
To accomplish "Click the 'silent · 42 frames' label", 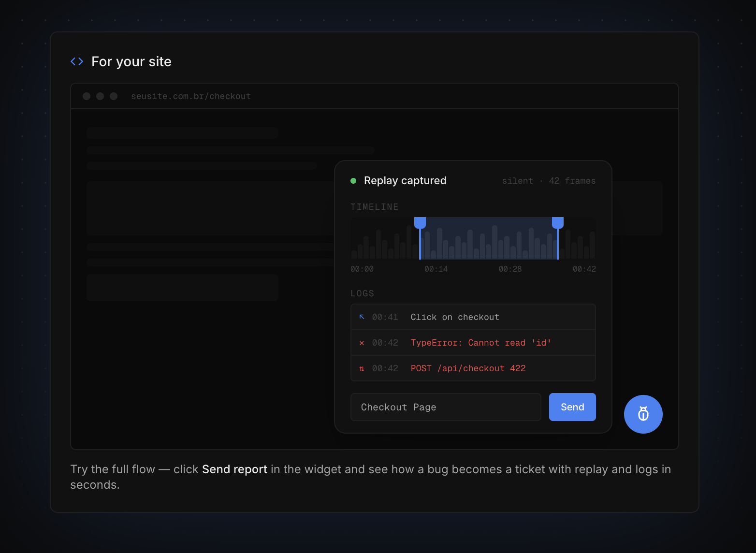I will [549, 181].
